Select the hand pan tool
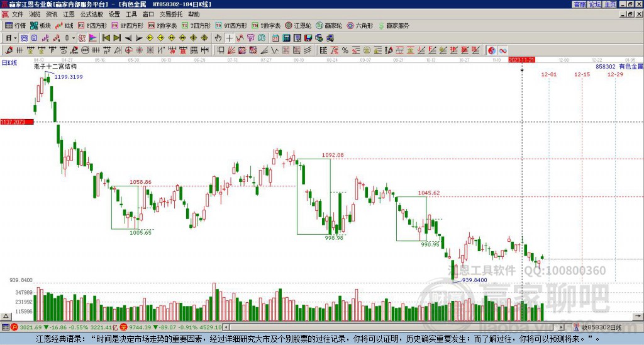 click(218, 38)
